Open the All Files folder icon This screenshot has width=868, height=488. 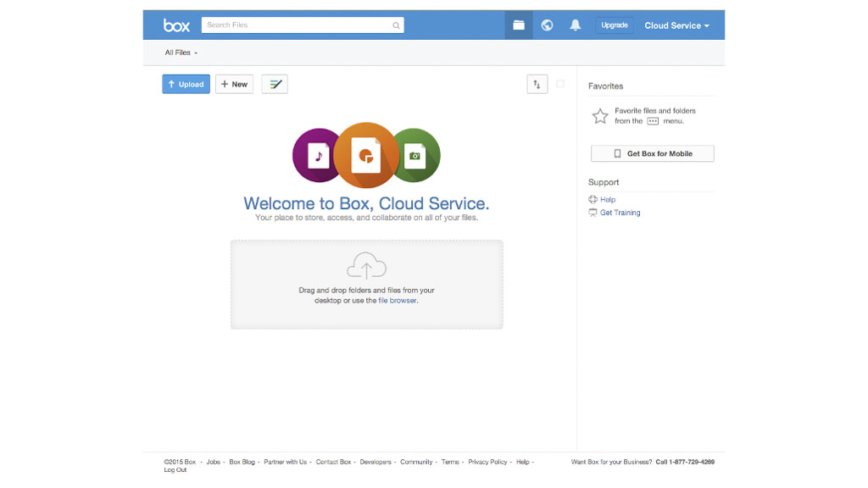519,25
